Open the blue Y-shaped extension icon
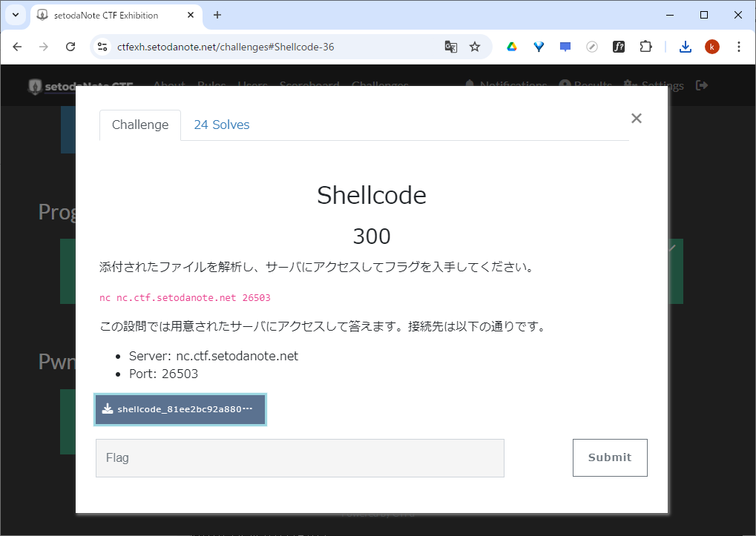 point(539,47)
